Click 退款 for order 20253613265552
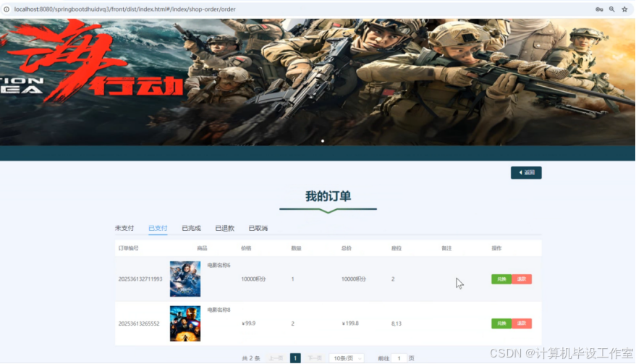 coord(522,323)
